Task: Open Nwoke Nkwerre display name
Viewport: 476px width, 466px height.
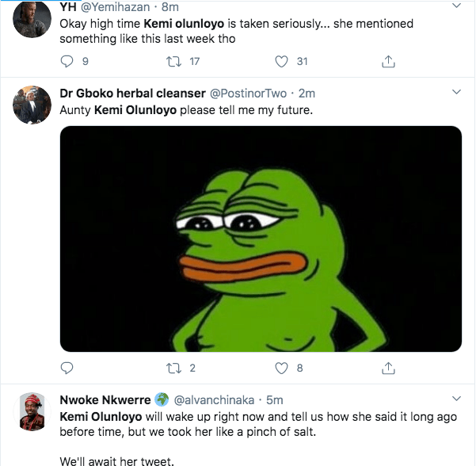Action: (105, 399)
